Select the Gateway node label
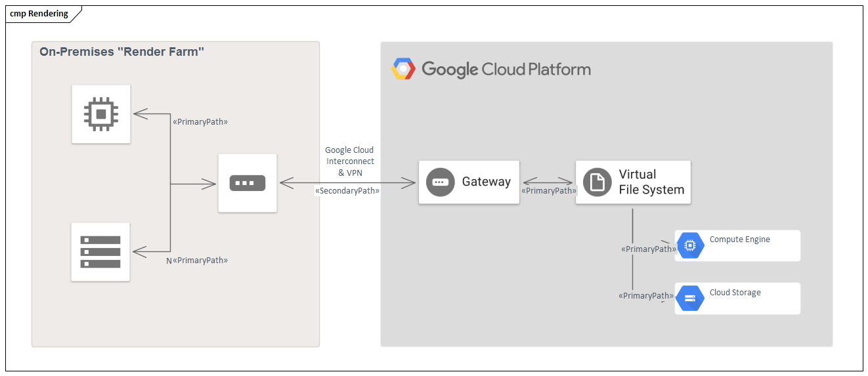The width and height of the screenshot is (868, 376). pyautogui.click(x=486, y=182)
